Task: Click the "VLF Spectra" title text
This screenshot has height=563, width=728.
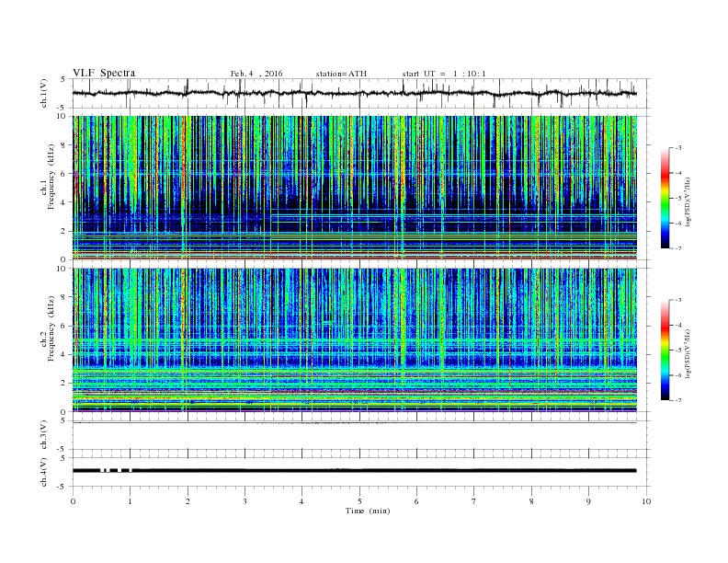Action: coord(104,73)
